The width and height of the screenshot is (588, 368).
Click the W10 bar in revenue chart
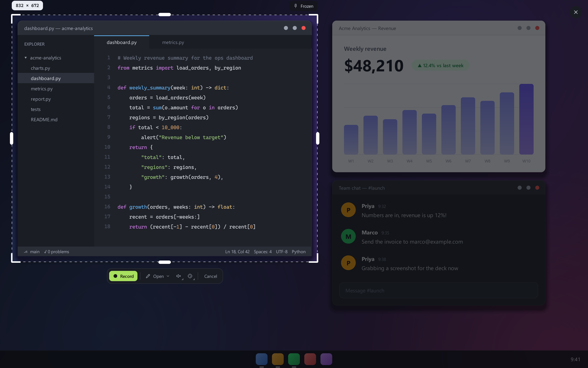tap(526, 119)
